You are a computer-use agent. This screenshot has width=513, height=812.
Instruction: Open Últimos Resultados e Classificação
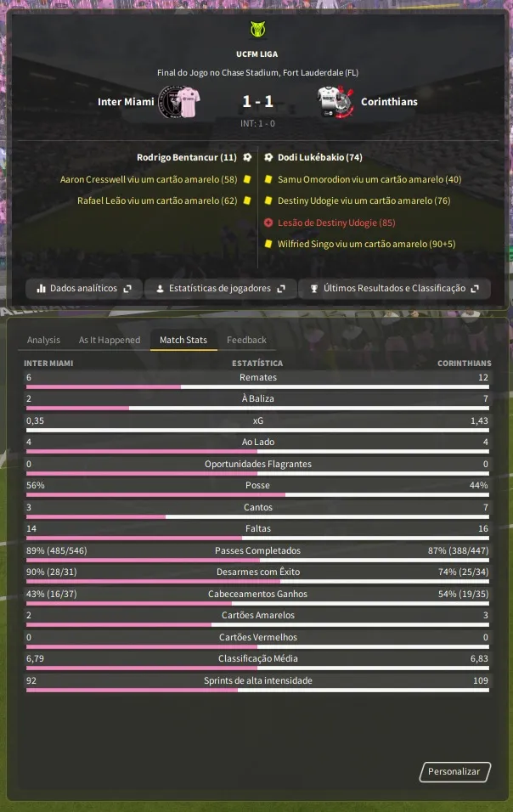point(394,289)
